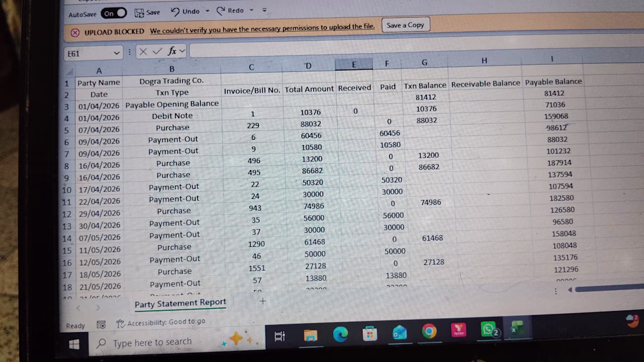The image size is (644, 362).
Task: Cancel the formula bar entry
Action: click(143, 51)
